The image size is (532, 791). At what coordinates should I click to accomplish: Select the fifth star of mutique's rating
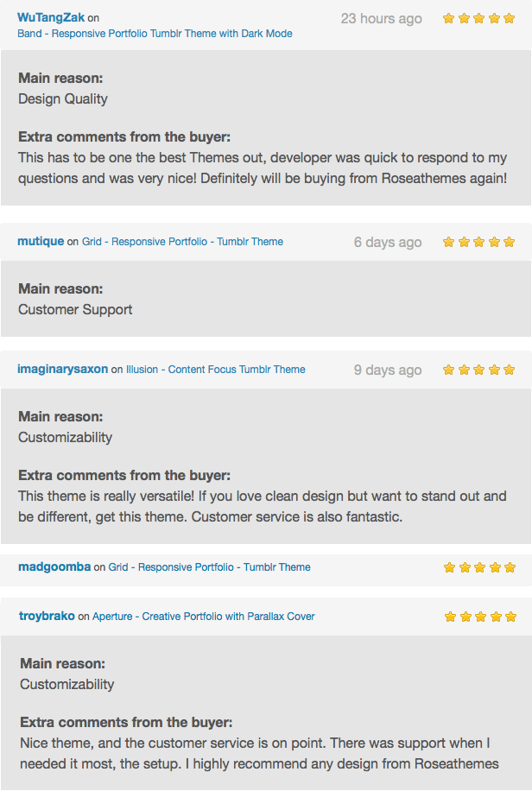tap(508, 243)
